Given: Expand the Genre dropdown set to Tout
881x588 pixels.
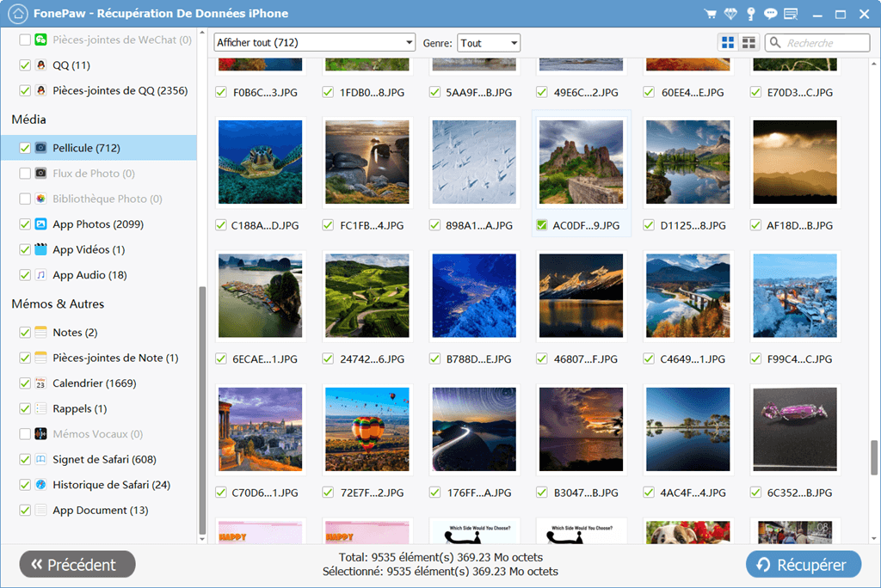Looking at the screenshot, I should pyautogui.click(x=489, y=43).
